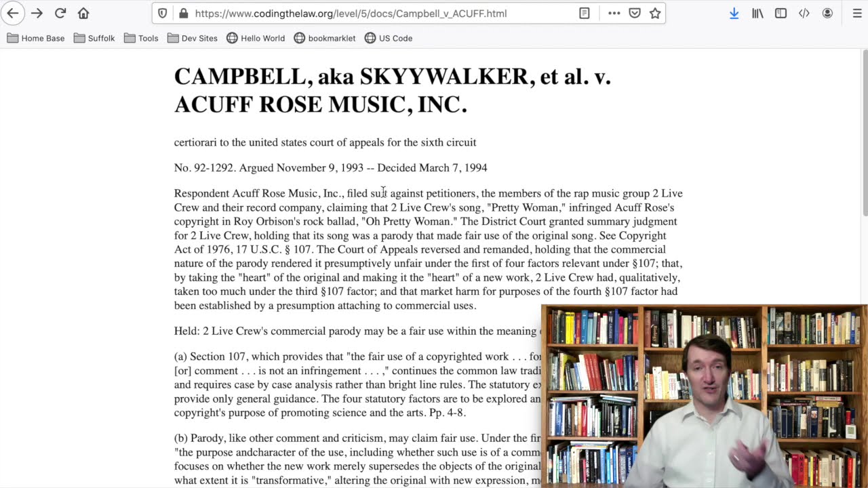Open Firefox account menu
Image resolution: width=868 pixels, height=488 pixels.
pos(827,13)
